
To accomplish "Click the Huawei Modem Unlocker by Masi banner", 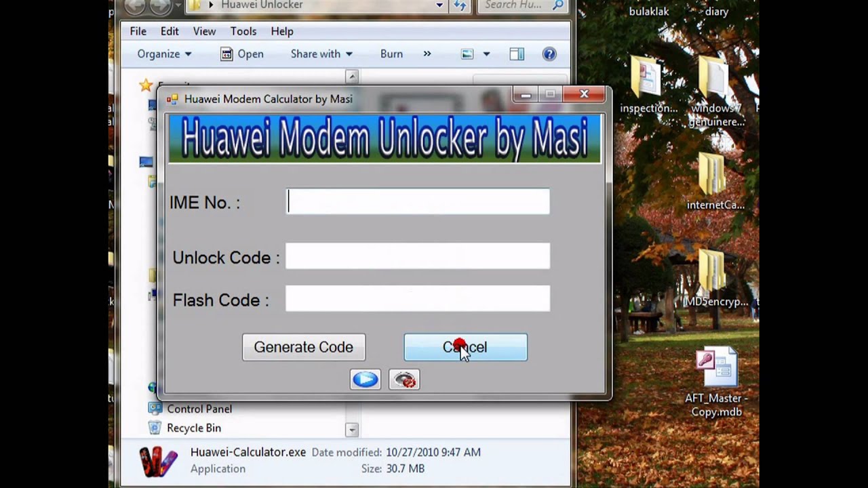I will (x=384, y=139).
